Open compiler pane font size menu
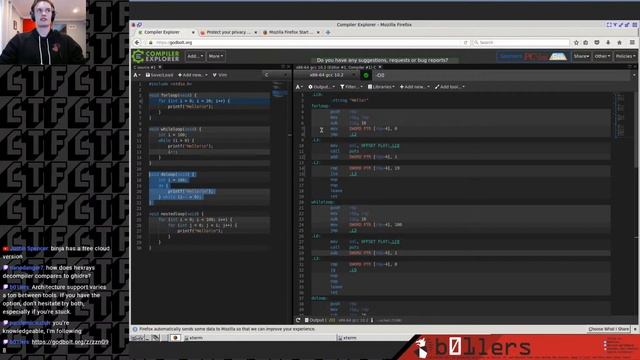 coord(299,87)
